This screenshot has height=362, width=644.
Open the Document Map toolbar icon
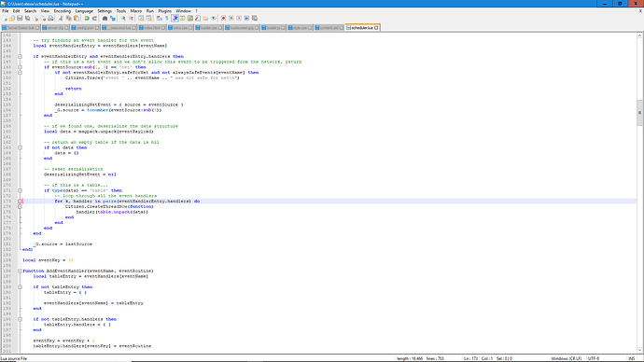pyautogui.click(x=190, y=18)
